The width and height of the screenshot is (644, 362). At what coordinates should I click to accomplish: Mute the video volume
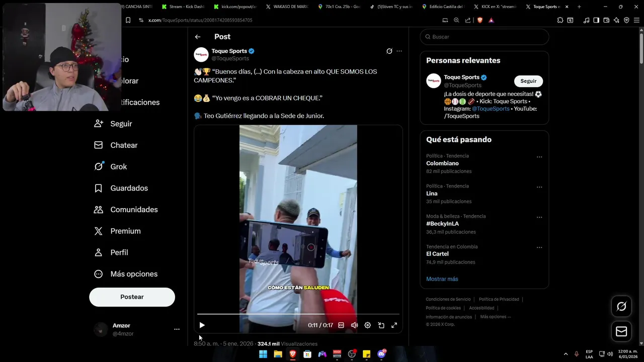(354, 325)
